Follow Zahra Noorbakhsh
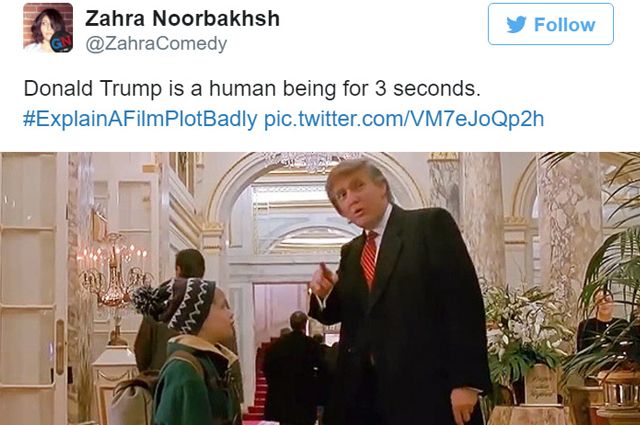 click(x=551, y=24)
